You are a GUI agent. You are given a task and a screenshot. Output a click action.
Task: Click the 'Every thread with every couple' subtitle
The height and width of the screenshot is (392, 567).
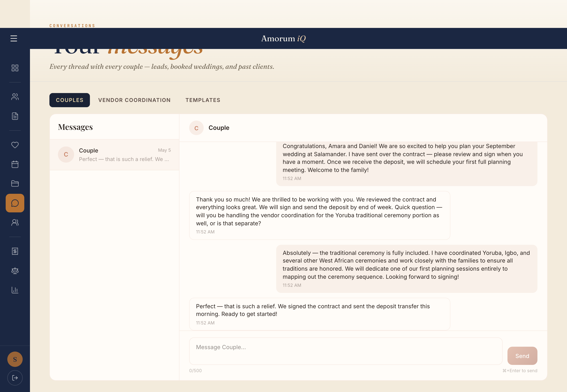[162, 67]
